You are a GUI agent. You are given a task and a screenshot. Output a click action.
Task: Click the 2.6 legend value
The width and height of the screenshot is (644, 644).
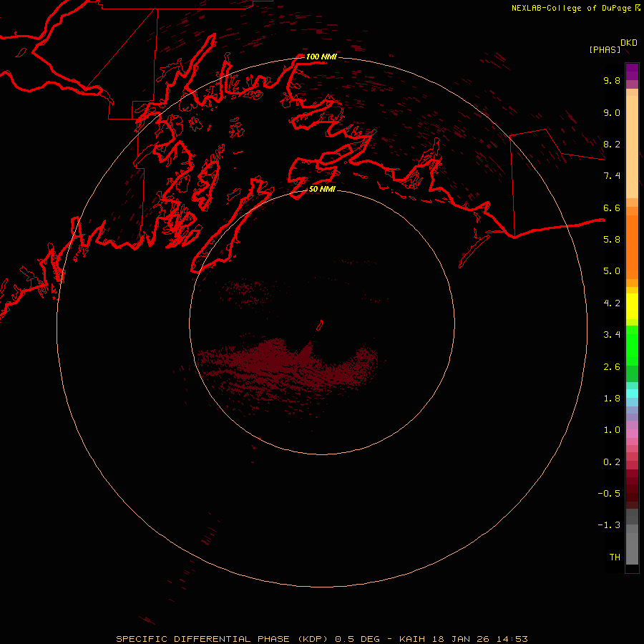[x=612, y=367]
